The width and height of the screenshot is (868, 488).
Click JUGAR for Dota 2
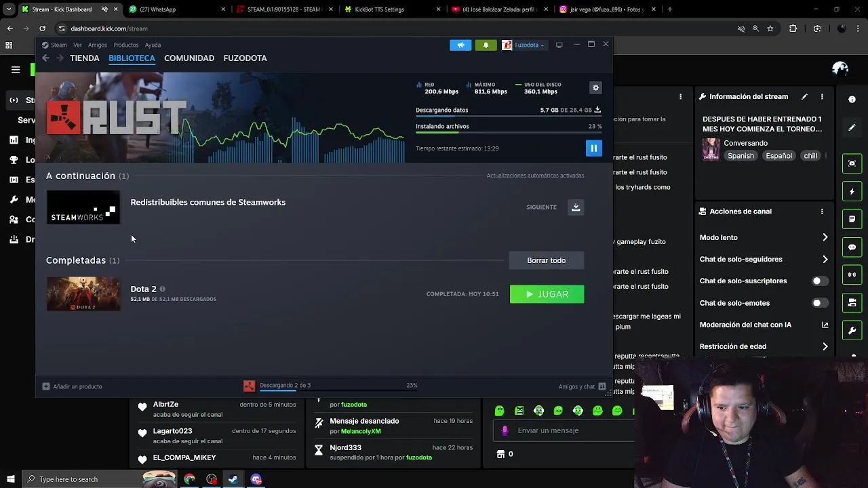[x=547, y=294]
